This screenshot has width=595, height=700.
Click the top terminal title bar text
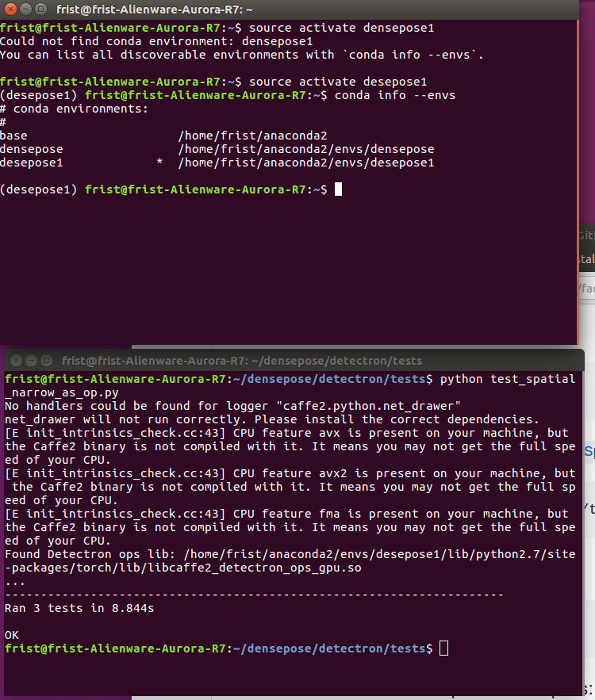click(155, 10)
